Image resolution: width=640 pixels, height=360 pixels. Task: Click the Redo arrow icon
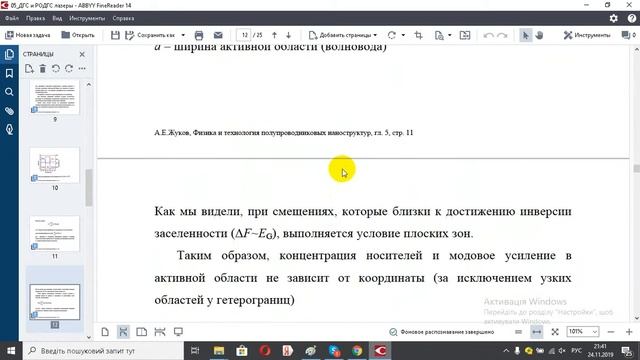point(502,36)
